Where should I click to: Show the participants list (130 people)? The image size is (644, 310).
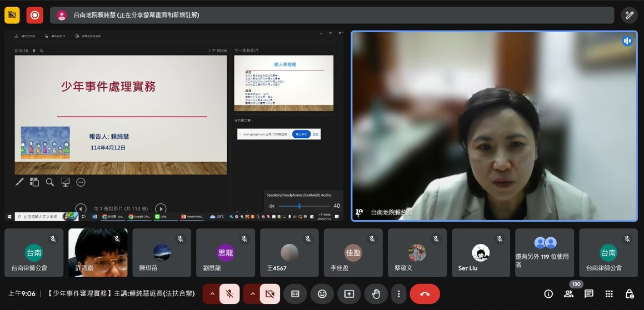(568, 294)
